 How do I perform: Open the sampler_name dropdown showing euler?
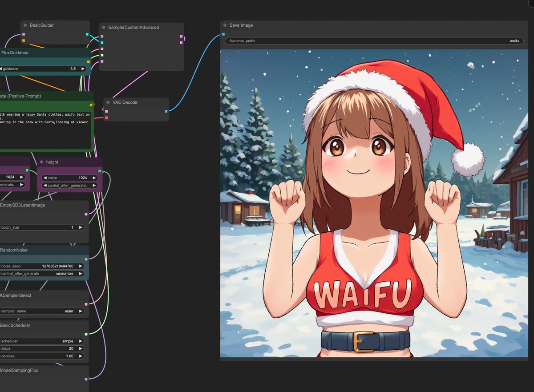click(53, 311)
